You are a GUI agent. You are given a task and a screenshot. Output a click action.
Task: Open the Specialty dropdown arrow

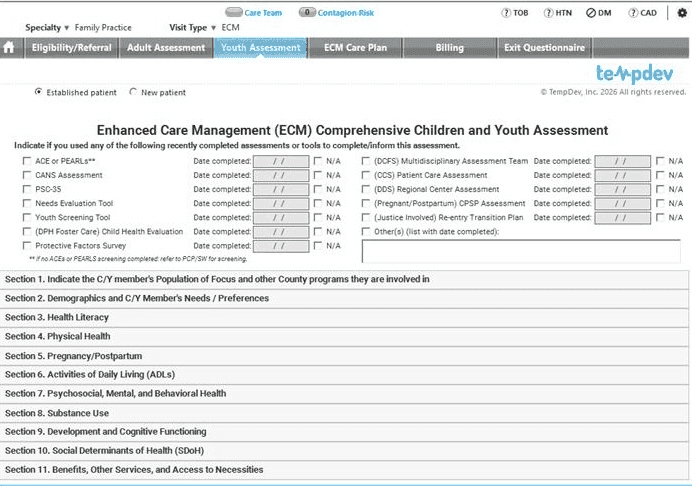click(67, 28)
